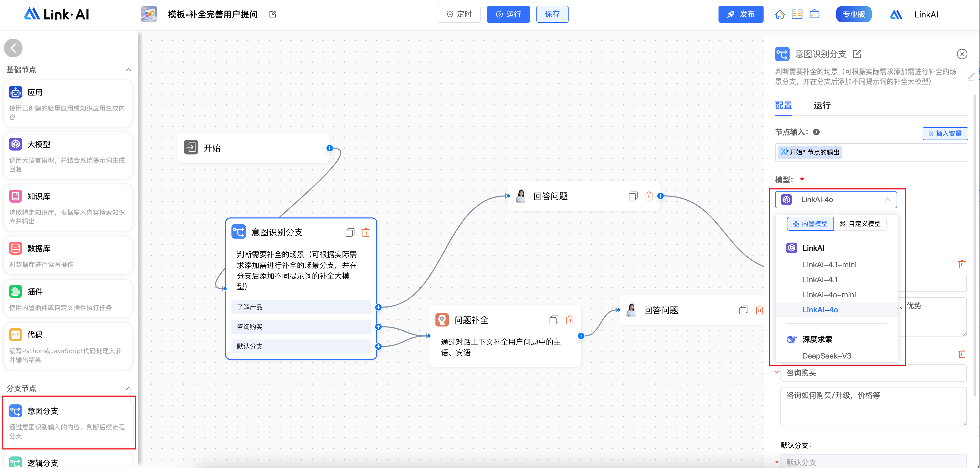Add the 代码 node from sidebar
Screen dimensions: 980x468
tap(68, 346)
